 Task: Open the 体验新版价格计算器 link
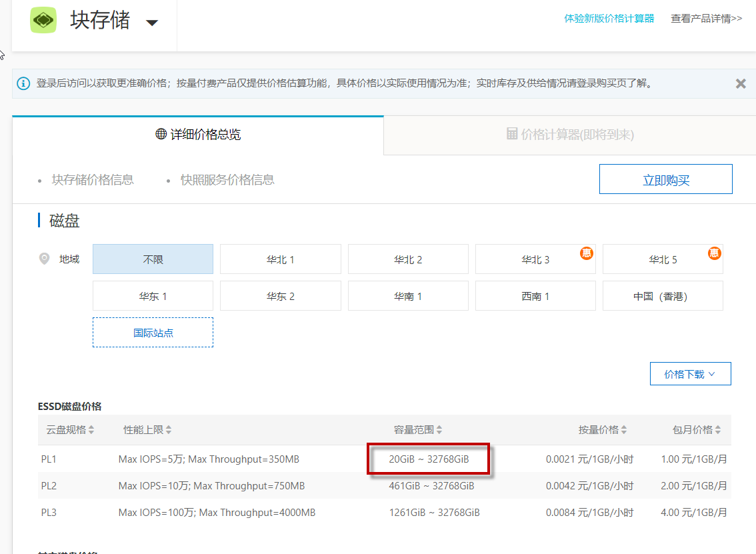(x=609, y=19)
